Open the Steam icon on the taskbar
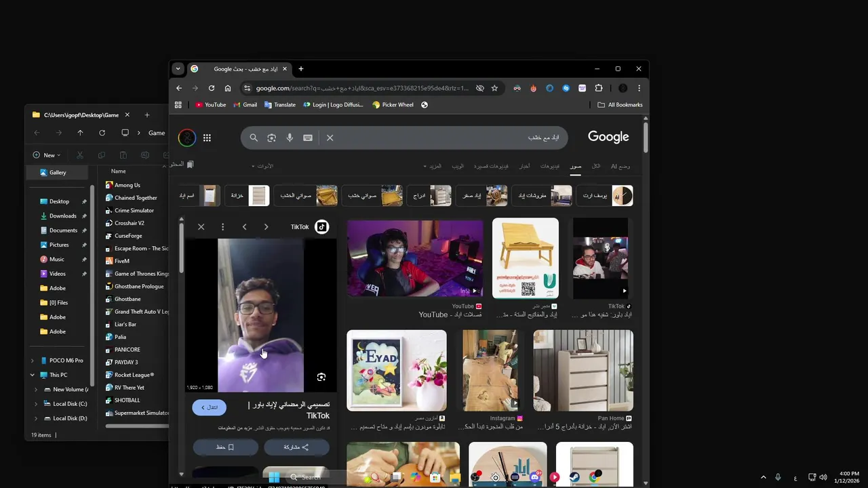Screen dimensions: 868x488 point(574,477)
